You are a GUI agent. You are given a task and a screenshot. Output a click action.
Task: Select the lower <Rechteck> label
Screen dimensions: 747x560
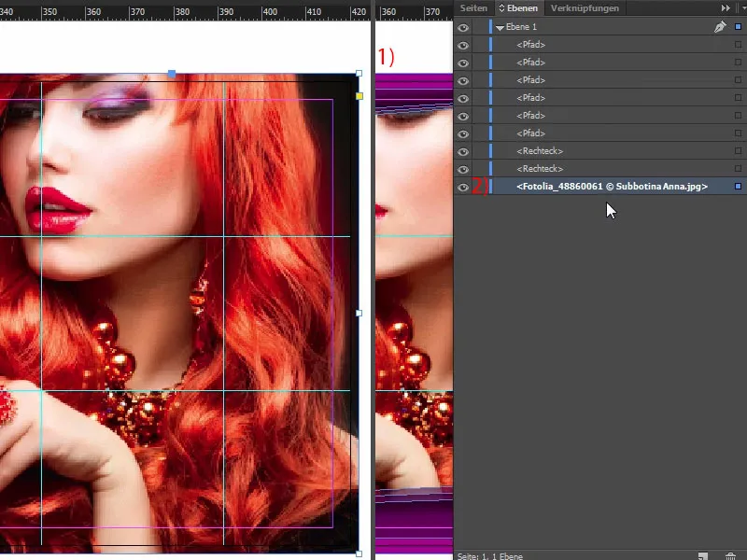point(540,168)
